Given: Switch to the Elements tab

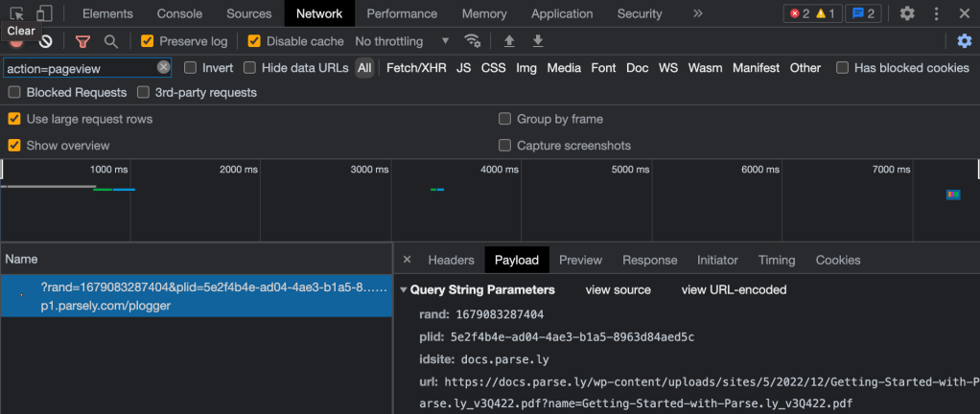Looking at the screenshot, I should coord(107,13).
